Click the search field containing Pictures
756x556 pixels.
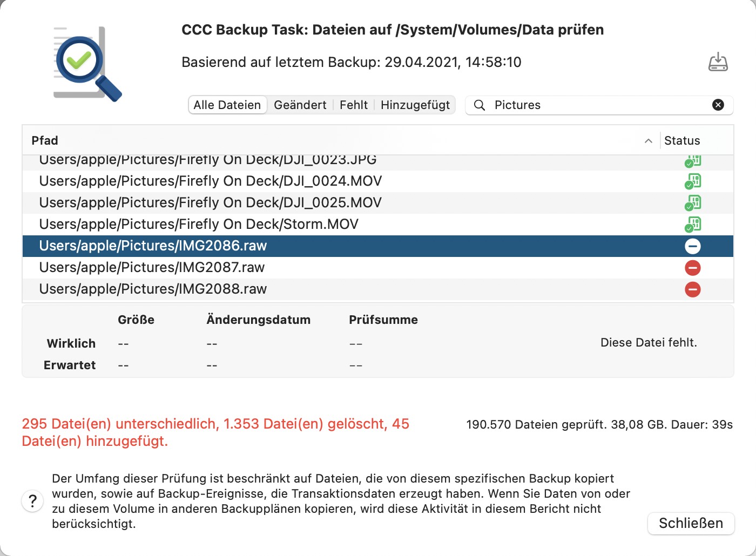click(x=599, y=105)
